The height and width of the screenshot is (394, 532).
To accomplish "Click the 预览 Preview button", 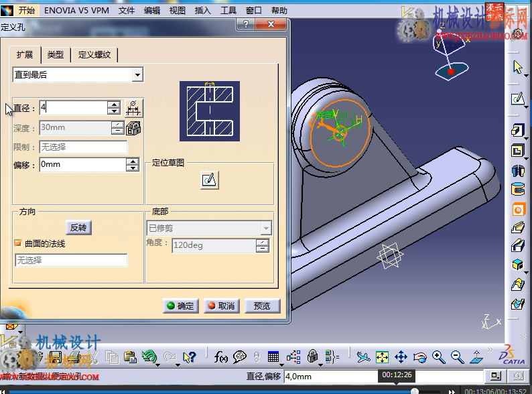I will 262,306.
